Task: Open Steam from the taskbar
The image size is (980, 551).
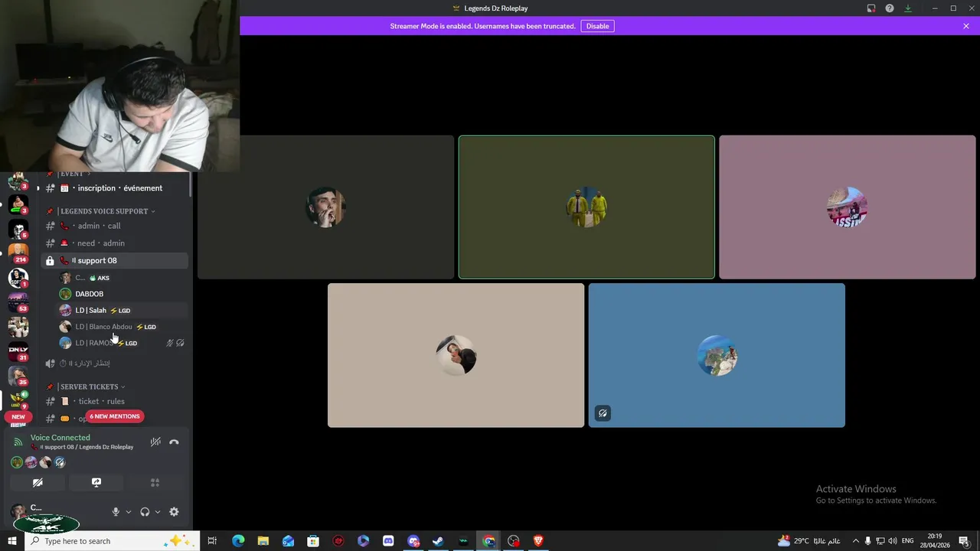Action: point(438,541)
